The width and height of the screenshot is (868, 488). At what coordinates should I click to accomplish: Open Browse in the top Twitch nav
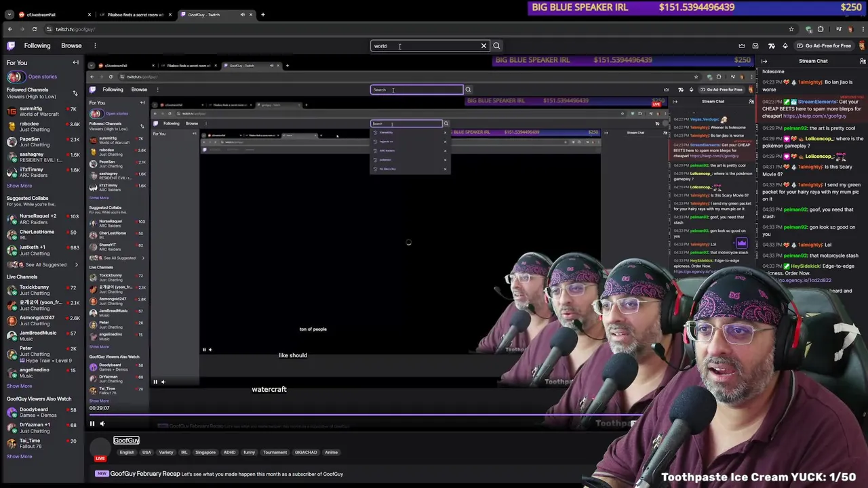tap(71, 45)
